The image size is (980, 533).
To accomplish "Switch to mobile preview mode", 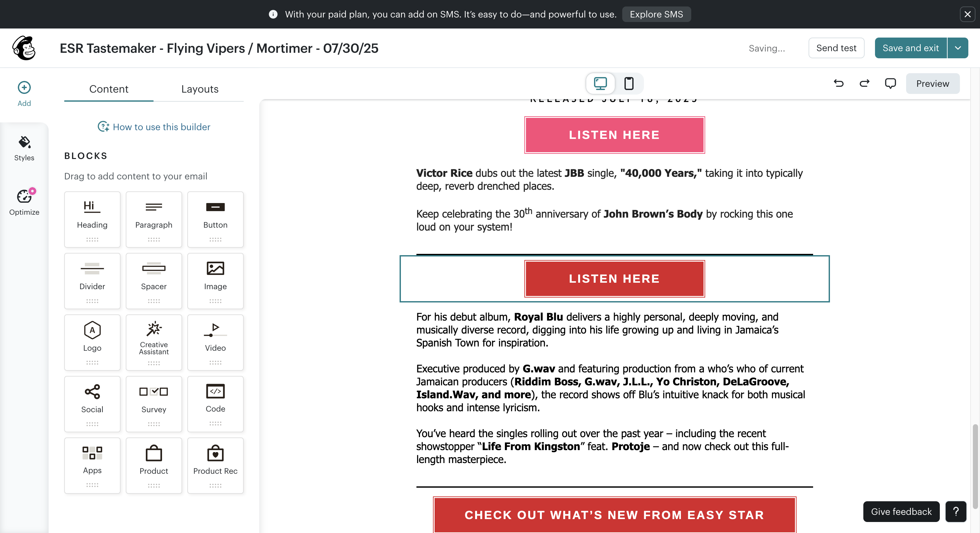I will [x=629, y=83].
